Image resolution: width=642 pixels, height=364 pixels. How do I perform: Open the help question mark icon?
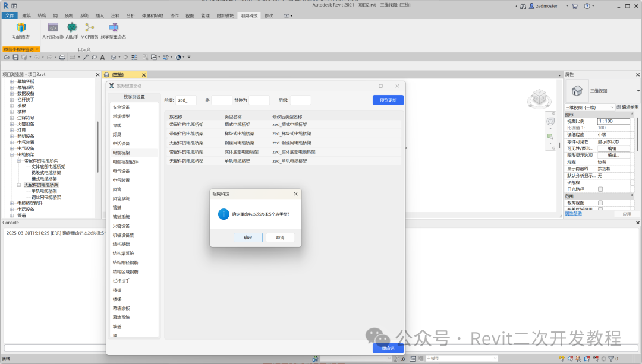pyautogui.click(x=587, y=6)
